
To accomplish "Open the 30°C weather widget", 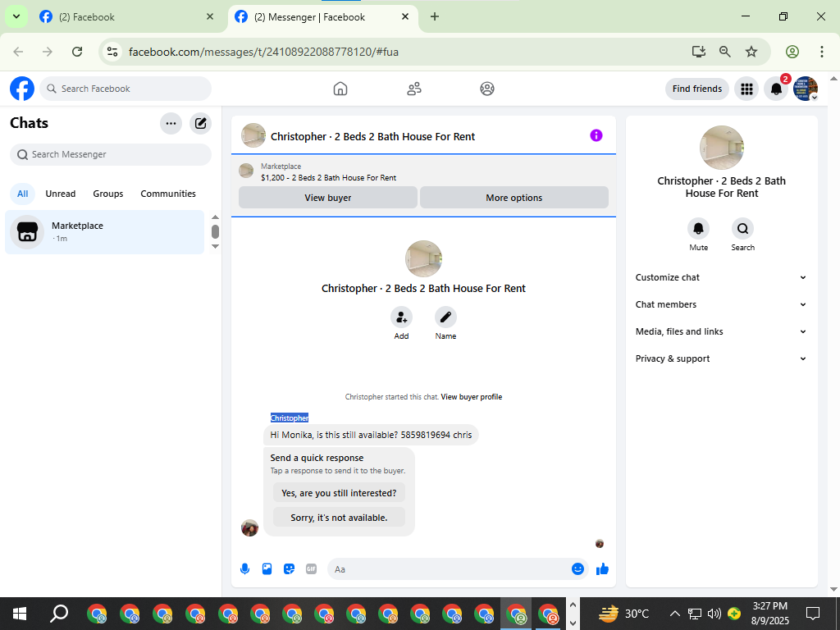I will 623,614.
